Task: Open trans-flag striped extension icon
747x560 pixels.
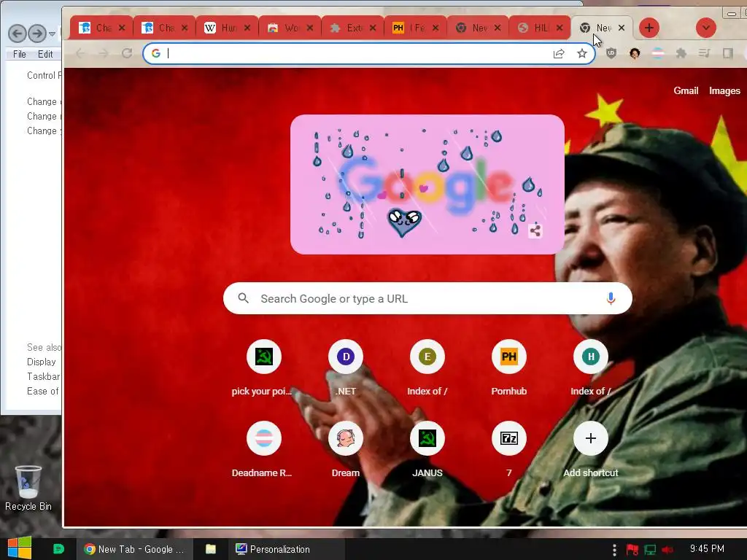Action: click(658, 53)
